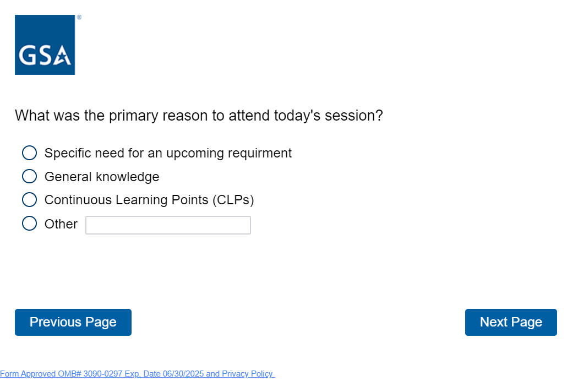Image resolution: width=567 pixels, height=392 pixels.
Task: Click the "Specific need for an upcoming requirment" label
Action: point(168,153)
